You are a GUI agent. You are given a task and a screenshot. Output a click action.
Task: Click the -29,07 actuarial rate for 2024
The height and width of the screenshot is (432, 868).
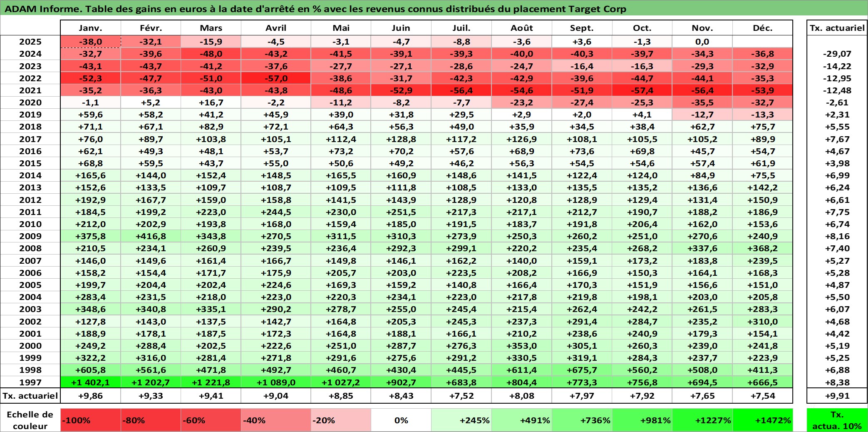pos(837,54)
